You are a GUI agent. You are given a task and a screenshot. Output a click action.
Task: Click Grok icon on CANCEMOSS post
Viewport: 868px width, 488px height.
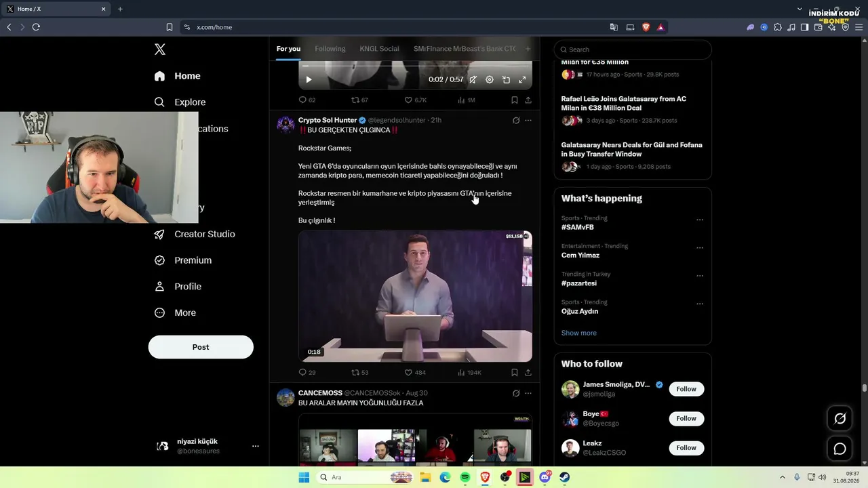[516, 393]
